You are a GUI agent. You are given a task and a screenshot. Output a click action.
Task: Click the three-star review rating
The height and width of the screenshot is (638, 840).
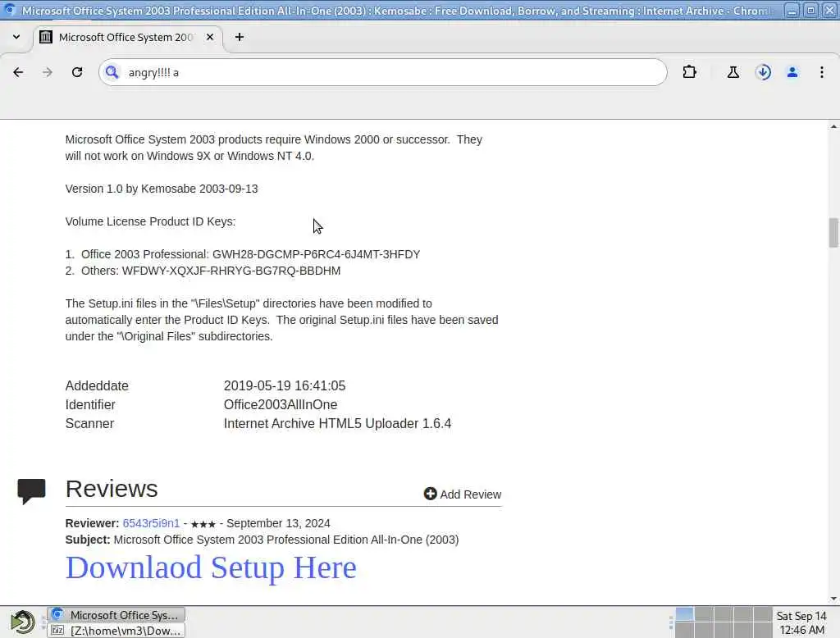pos(203,524)
